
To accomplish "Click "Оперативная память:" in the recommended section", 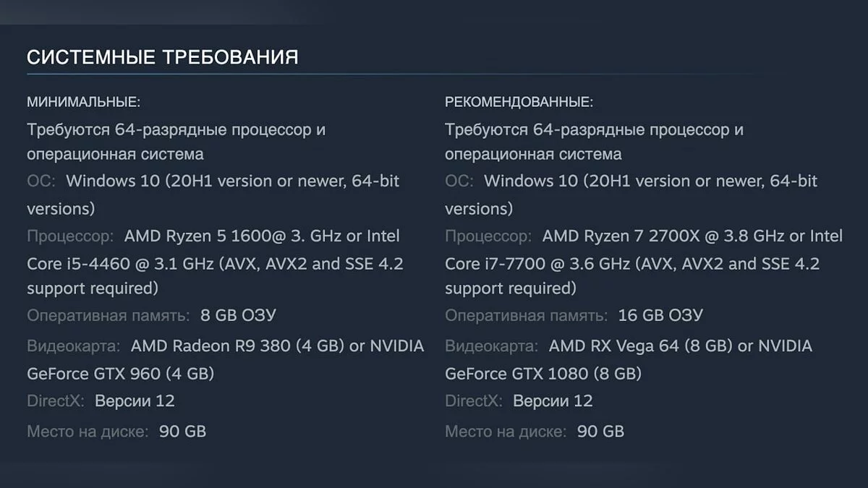I will (527, 315).
